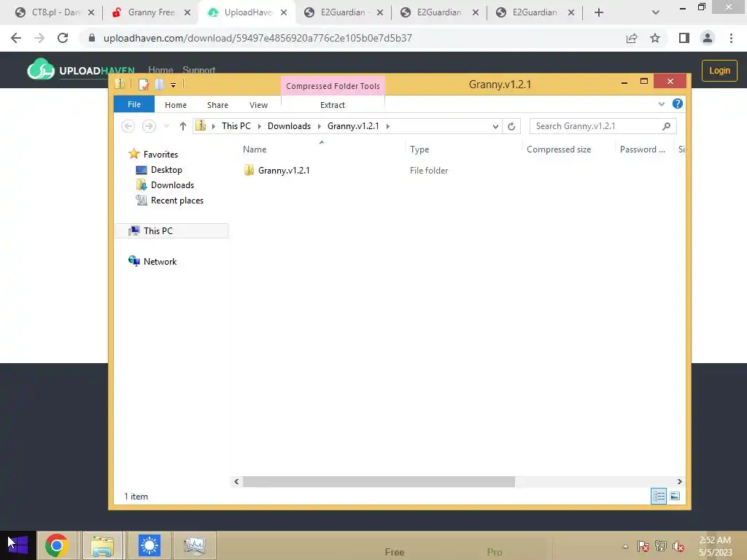Click Chrome forward navigation arrow
Image resolution: width=747 pixels, height=560 pixels.
coord(39,38)
